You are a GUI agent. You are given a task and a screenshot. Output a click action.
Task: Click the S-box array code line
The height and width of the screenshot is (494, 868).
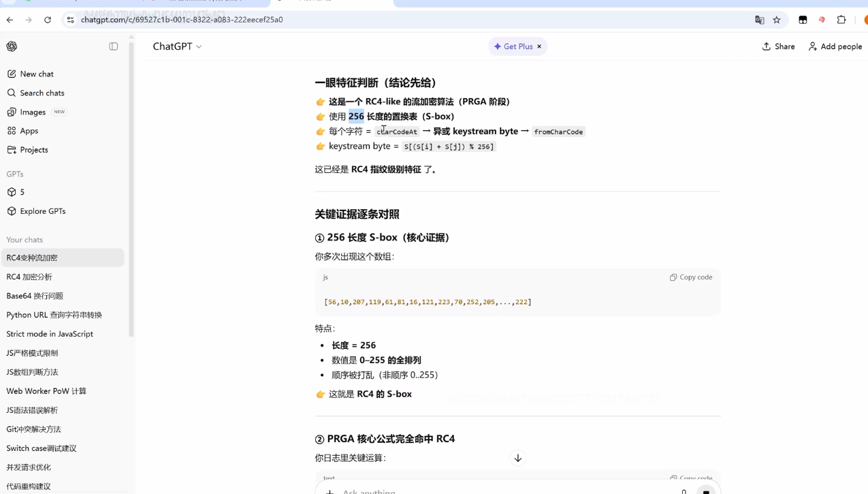click(x=428, y=302)
